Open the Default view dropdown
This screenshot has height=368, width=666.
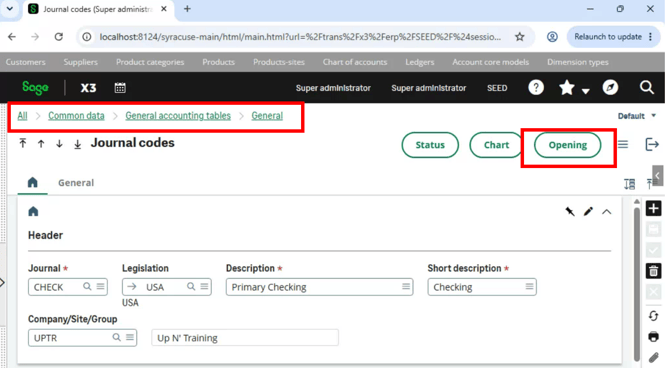click(637, 116)
